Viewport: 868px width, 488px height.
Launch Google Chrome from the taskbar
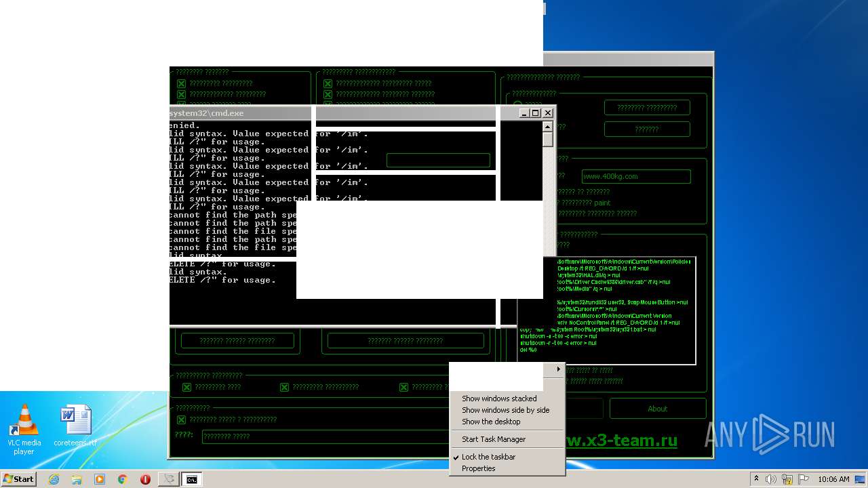(x=123, y=479)
